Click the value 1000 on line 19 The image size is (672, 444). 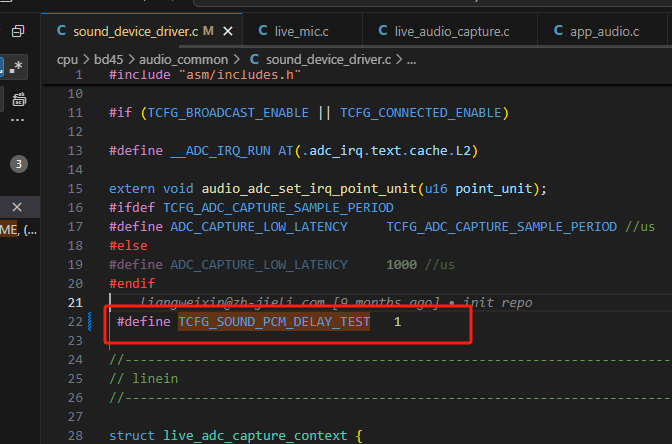pyautogui.click(x=402, y=265)
